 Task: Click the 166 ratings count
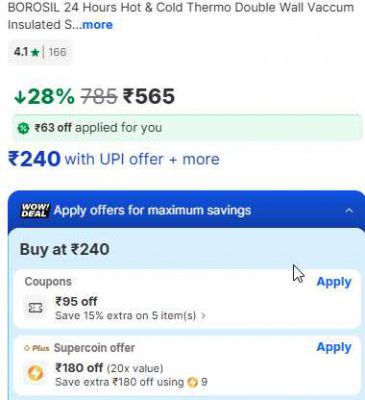tap(57, 52)
